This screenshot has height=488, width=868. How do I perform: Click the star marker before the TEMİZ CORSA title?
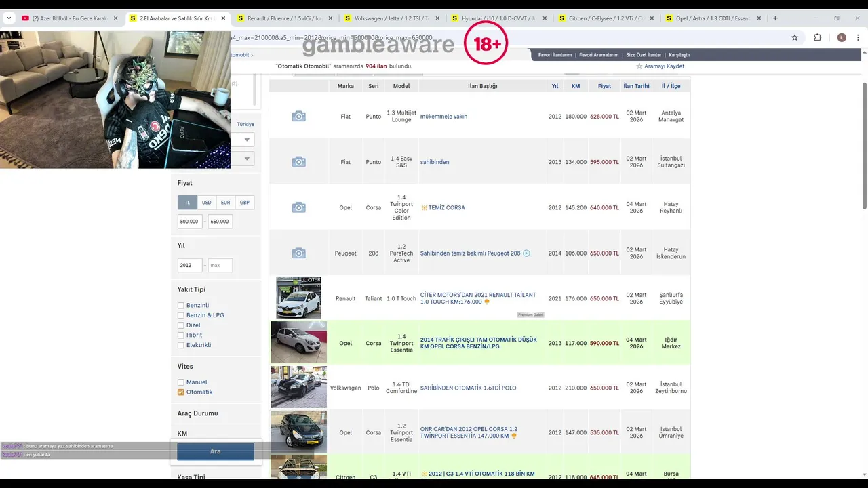click(x=424, y=207)
